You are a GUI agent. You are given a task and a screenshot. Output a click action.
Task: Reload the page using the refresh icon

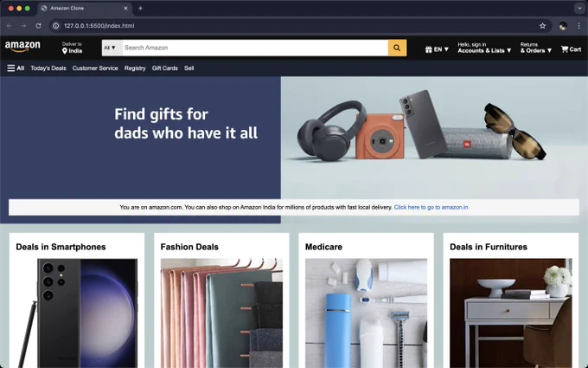pos(38,25)
